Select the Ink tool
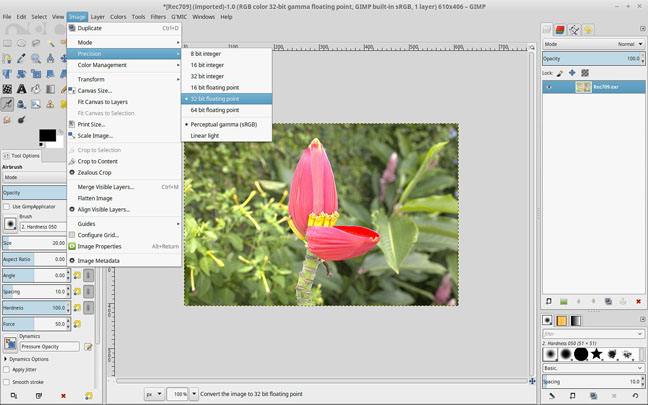Image resolution: width=648 pixels, height=405 pixels. [x=21, y=104]
